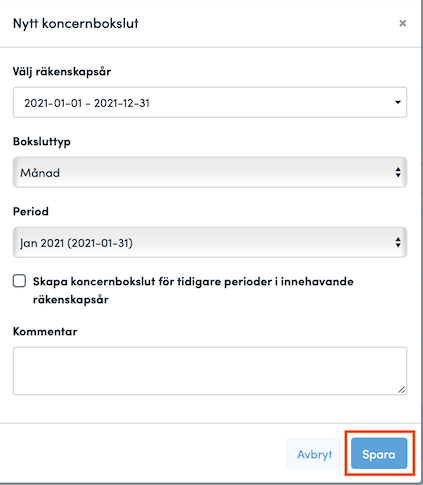The width and height of the screenshot is (423, 485).
Task: Click the up-down arrows on the Bokslutstyp select
Action: point(398,172)
